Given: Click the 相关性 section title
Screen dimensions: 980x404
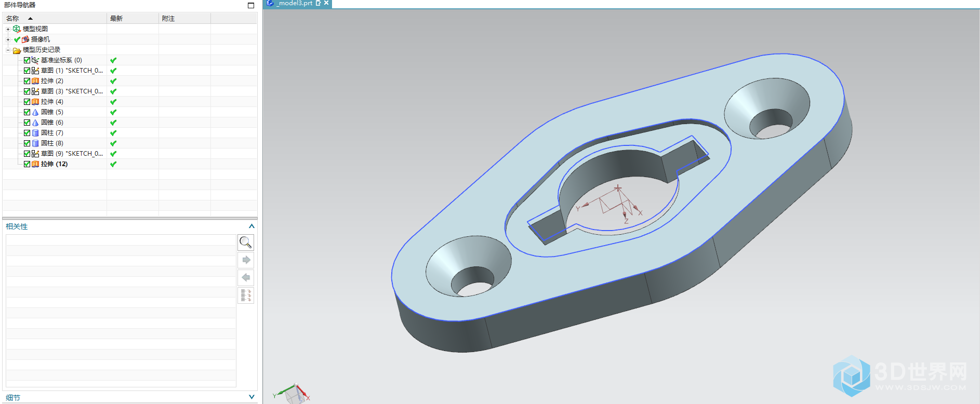Looking at the screenshot, I should click(17, 226).
